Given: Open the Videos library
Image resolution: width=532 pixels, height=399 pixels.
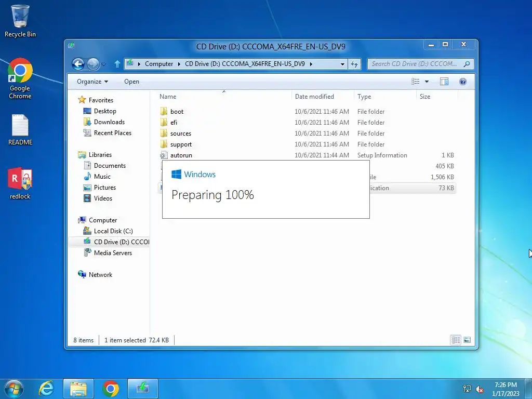Looking at the screenshot, I should [98, 198].
